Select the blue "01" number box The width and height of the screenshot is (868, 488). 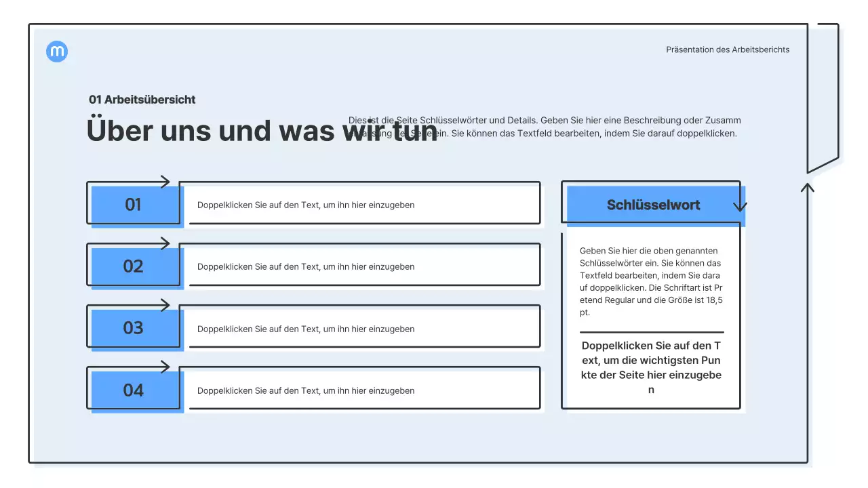[134, 203]
